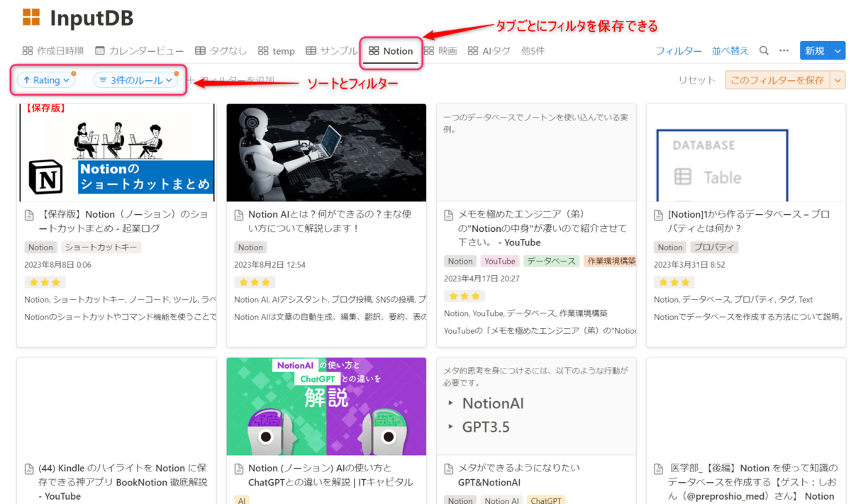This screenshot has width=851, height=504.
Task: Click the ChatGPT tag on メタ card
Action: pyautogui.click(x=546, y=500)
